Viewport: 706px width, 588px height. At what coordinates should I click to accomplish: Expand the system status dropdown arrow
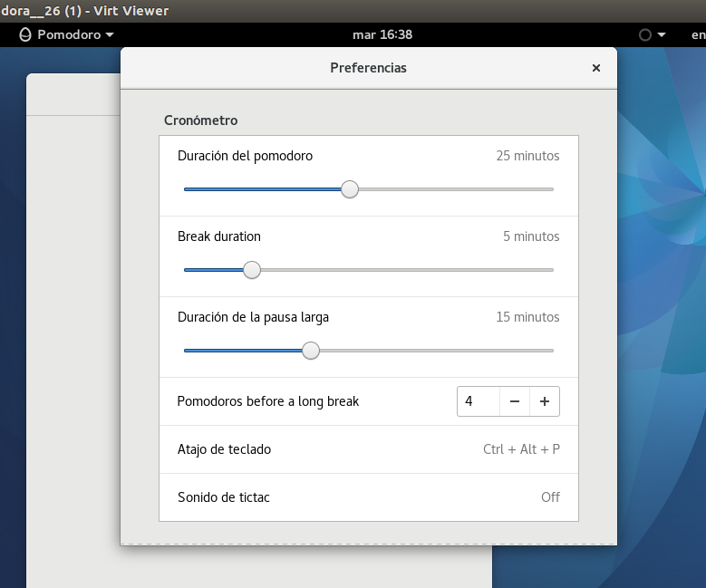662,34
